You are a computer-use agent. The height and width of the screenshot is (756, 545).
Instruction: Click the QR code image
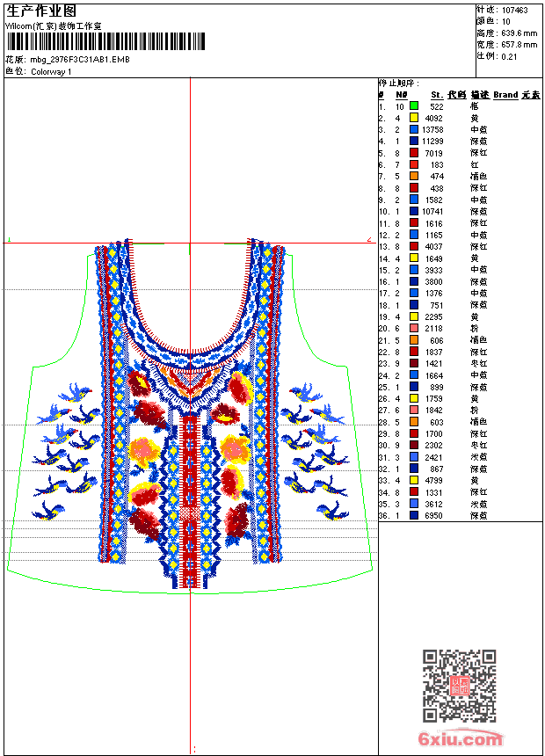click(459, 686)
